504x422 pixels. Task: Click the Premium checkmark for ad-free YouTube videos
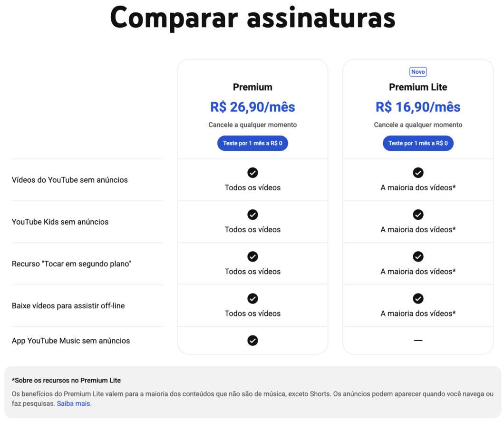tap(252, 173)
